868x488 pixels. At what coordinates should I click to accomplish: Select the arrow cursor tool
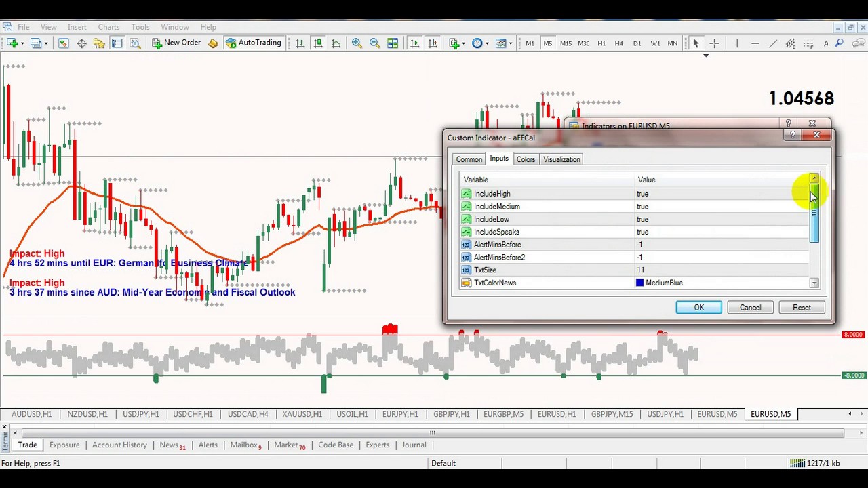click(x=696, y=43)
